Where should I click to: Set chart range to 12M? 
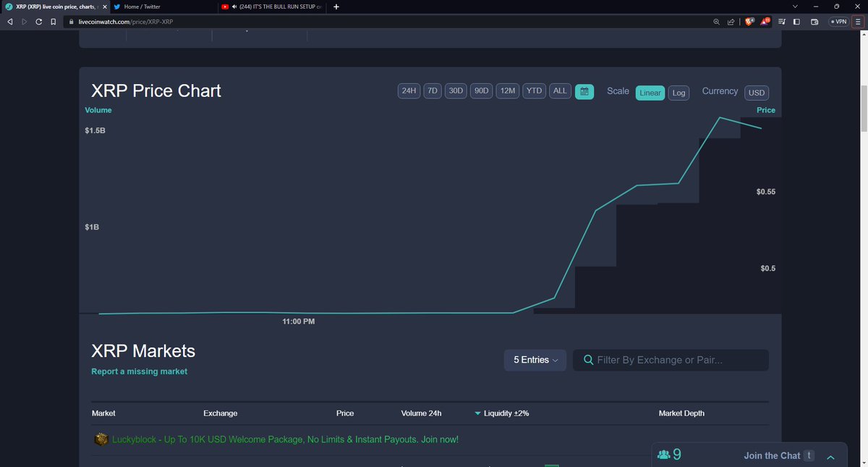[508, 91]
